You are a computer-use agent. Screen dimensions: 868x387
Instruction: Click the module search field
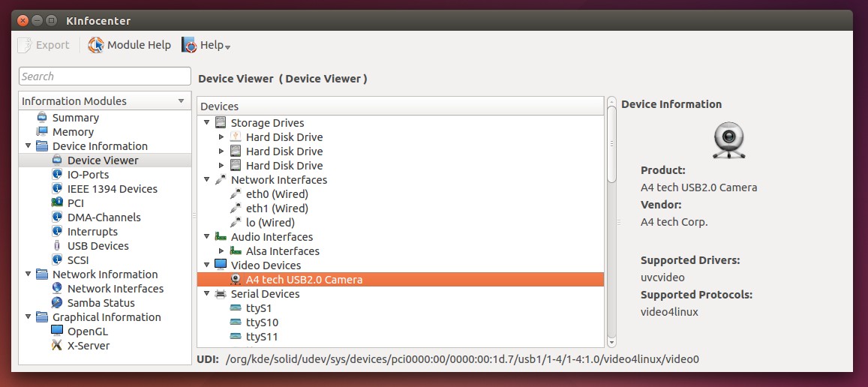tap(105, 76)
